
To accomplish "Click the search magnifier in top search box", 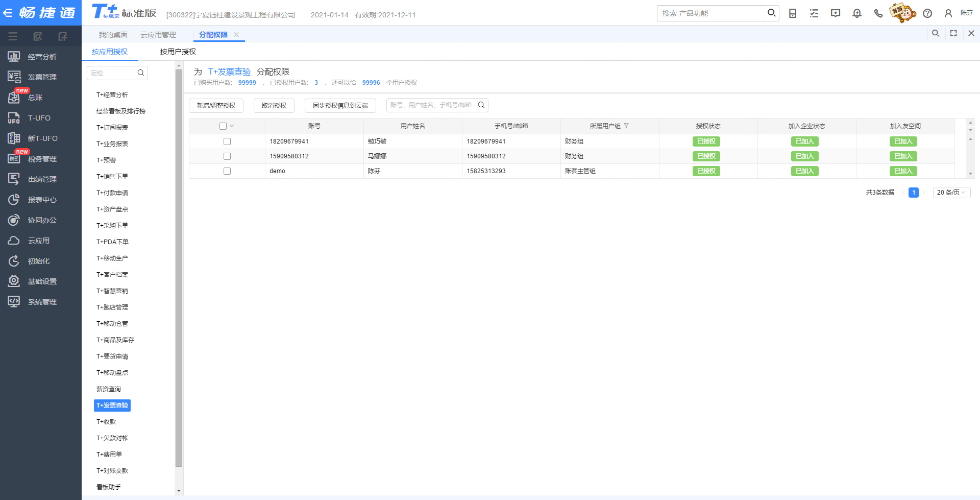I will 771,13.
